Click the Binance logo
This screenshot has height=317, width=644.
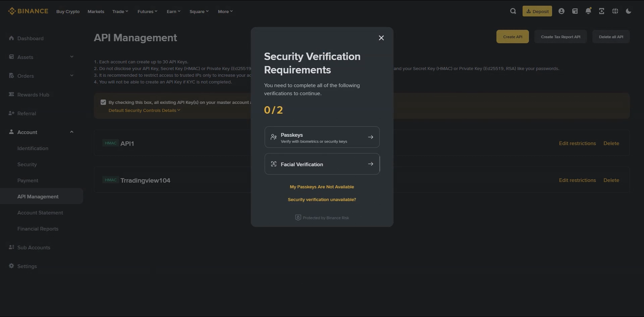coord(28,11)
